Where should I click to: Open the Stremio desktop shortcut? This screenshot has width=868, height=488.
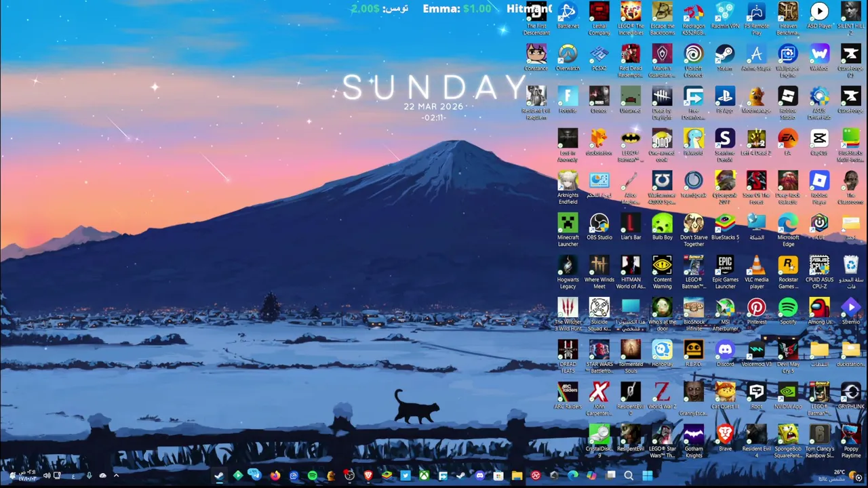point(850,312)
